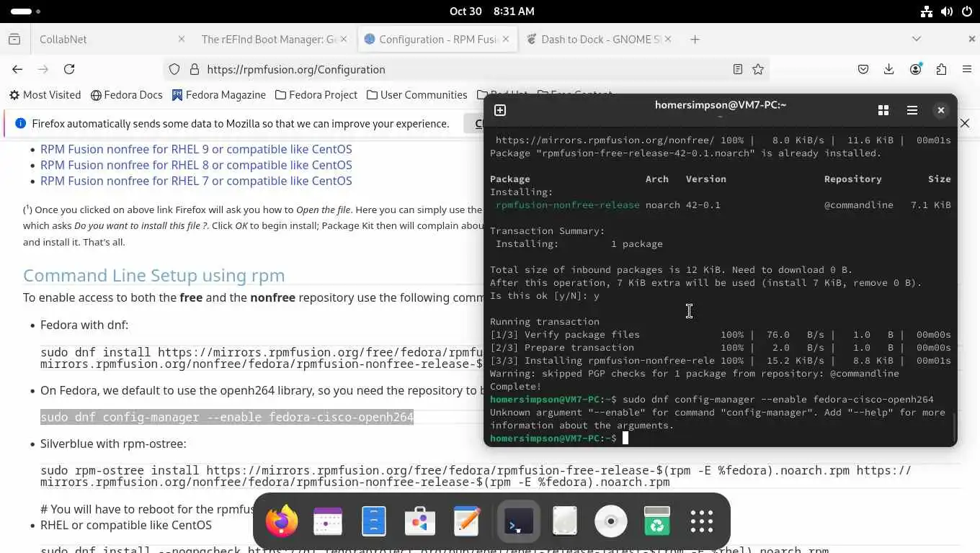Launch Text Editor from the dock
Image resolution: width=980 pixels, height=553 pixels.
click(467, 521)
